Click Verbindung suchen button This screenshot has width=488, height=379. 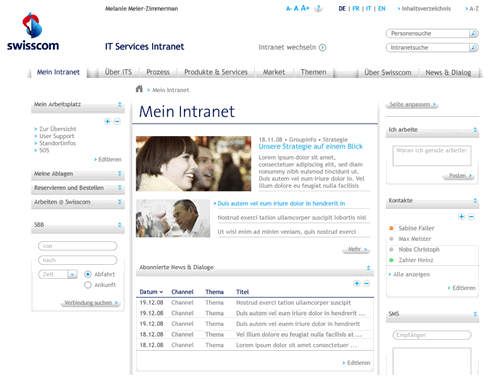(91, 303)
